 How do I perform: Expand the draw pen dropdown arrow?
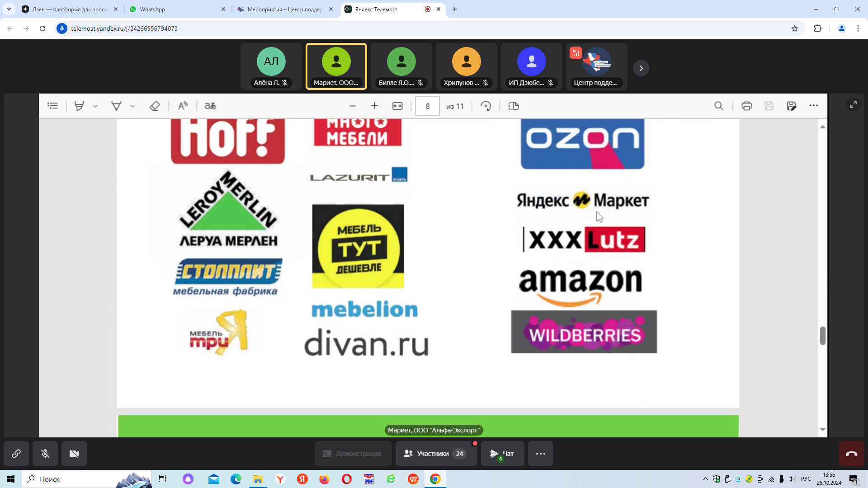coord(132,106)
